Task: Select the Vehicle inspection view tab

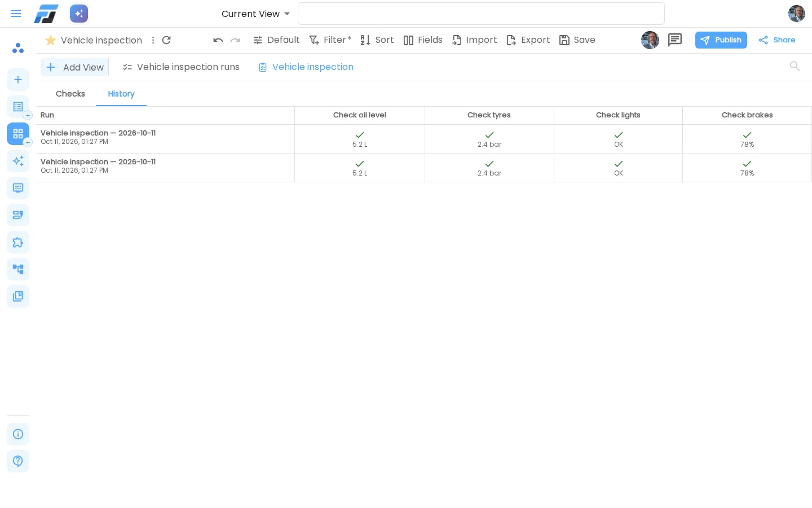Action: pyautogui.click(x=306, y=67)
